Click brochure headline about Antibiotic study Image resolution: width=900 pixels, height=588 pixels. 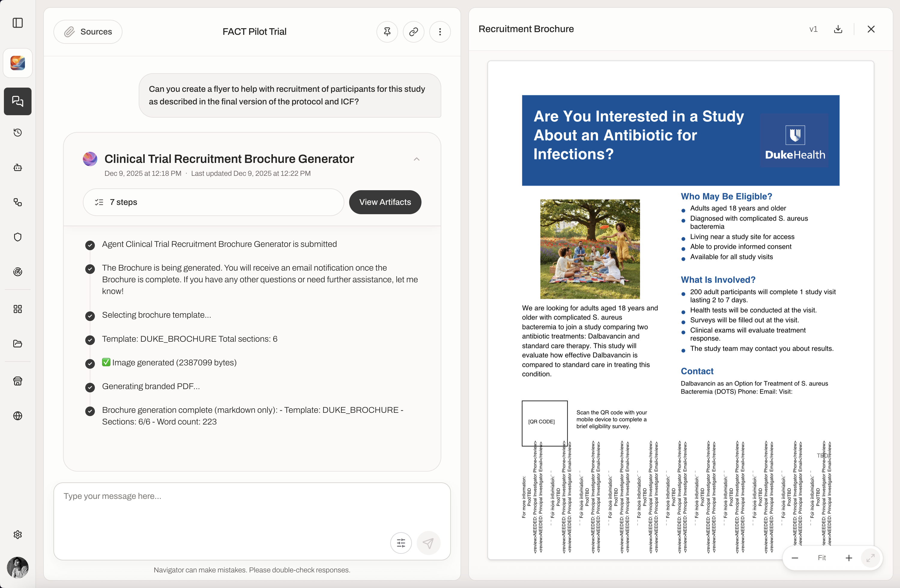[639, 135]
